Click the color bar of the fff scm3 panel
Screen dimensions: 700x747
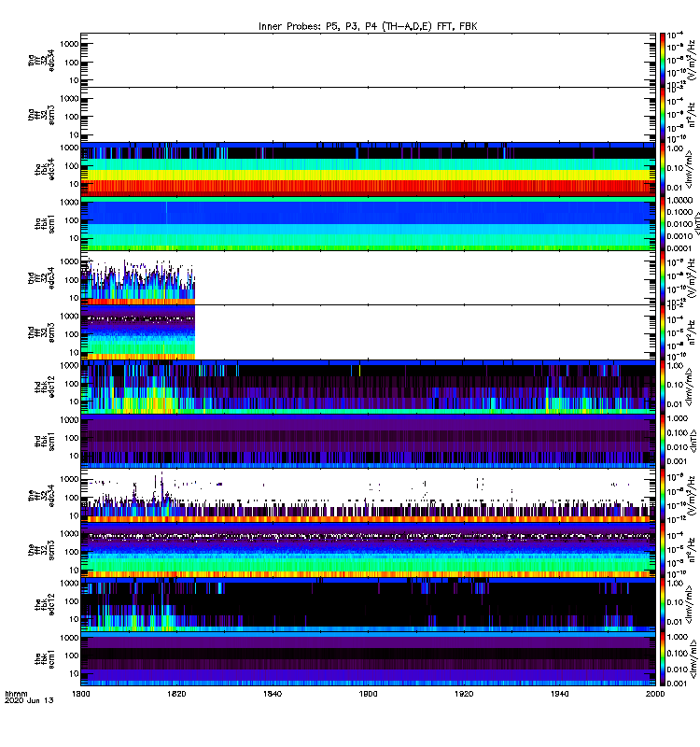click(x=663, y=549)
